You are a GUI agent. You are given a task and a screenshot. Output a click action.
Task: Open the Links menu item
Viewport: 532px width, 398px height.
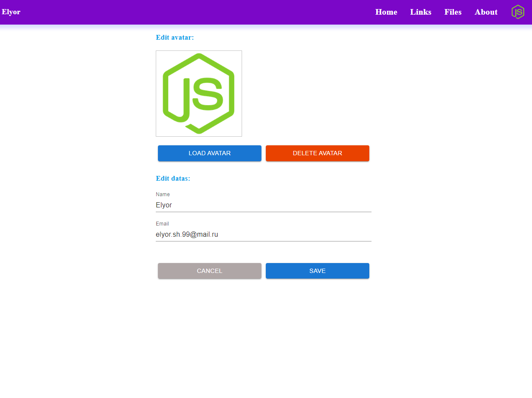(x=421, y=12)
